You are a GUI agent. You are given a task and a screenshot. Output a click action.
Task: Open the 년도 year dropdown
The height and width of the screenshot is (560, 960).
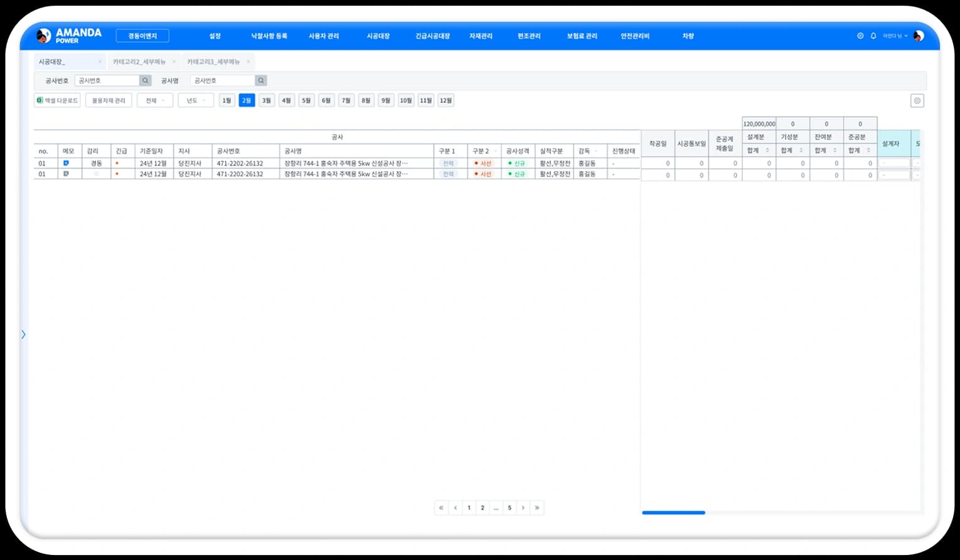(x=195, y=101)
